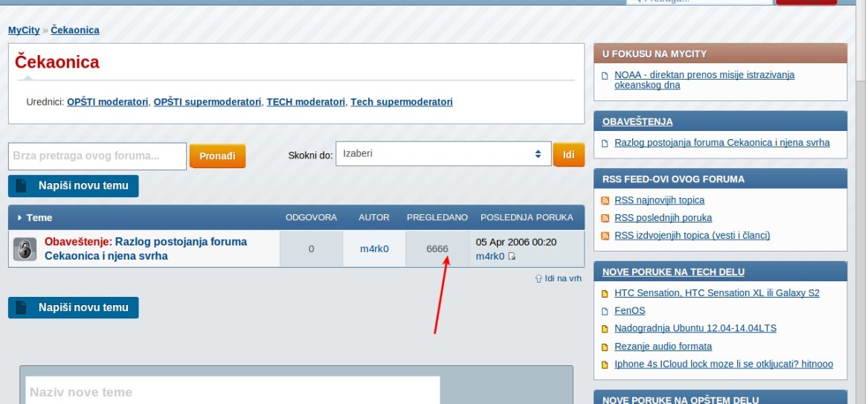Open Iphone 4s ICloud lock topic link
This screenshot has width=868, height=404.
click(724, 365)
